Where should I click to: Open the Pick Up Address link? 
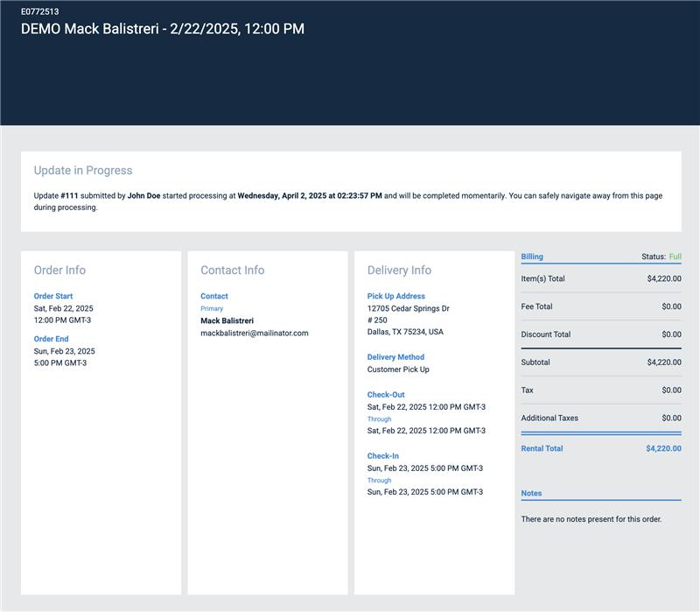(x=396, y=296)
